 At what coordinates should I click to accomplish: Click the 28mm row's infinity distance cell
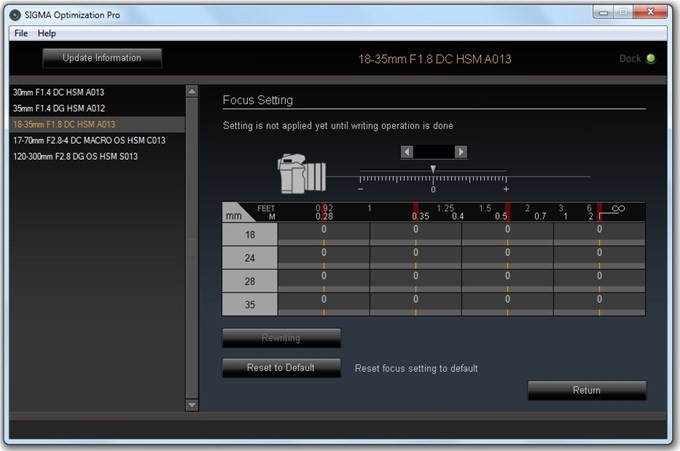(x=599, y=280)
